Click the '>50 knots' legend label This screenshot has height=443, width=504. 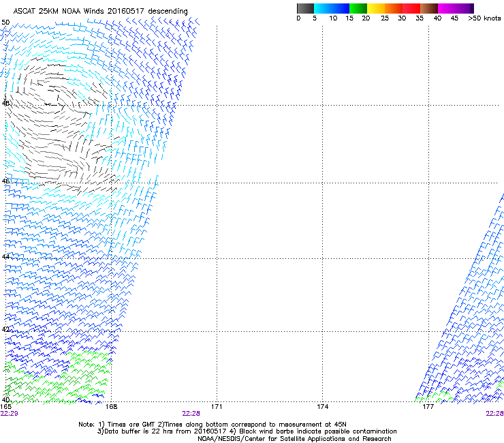[484, 18]
